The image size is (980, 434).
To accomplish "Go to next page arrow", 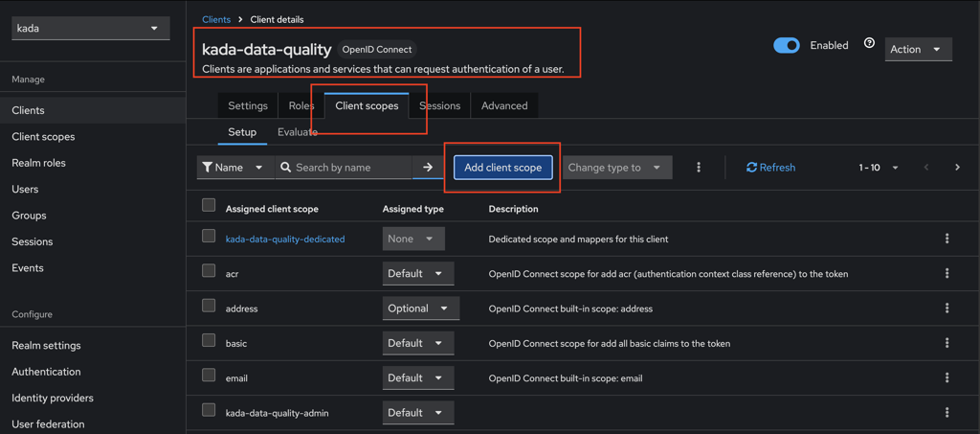I will 957,168.
